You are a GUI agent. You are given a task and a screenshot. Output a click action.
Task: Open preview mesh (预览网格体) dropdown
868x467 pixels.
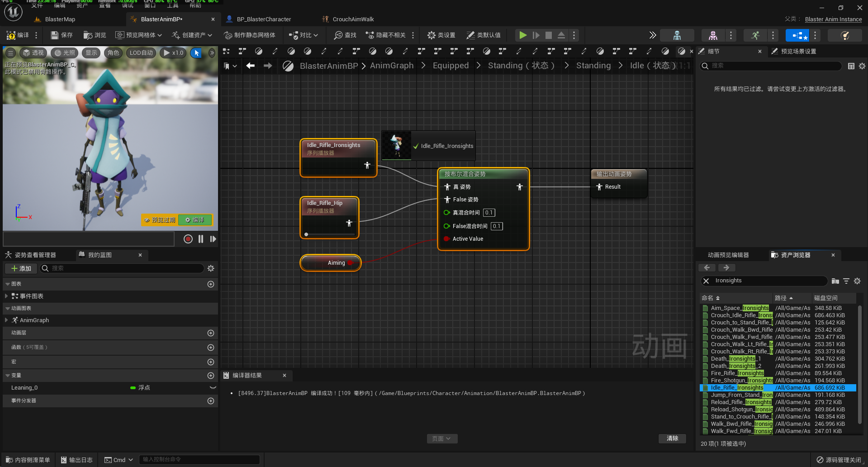[x=138, y=35]
